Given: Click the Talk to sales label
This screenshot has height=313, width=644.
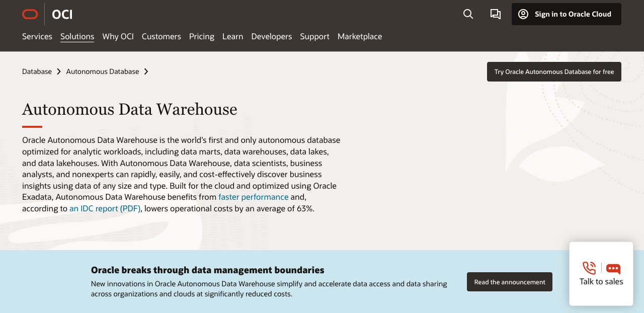Looking at the screenshot, I should coord(601,281).
